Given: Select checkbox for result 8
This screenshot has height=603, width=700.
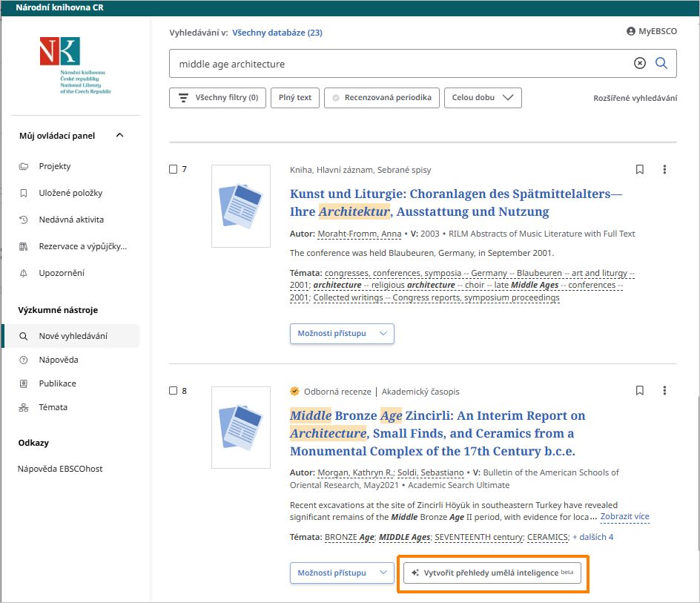Looking at the screenshot, I should click(174, 391).
